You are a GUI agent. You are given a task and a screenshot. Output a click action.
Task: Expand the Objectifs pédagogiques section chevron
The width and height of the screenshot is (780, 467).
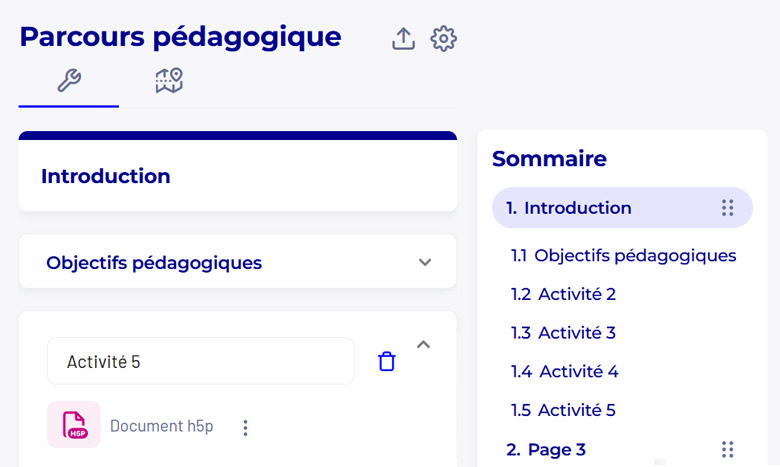[x=425, y=262]
